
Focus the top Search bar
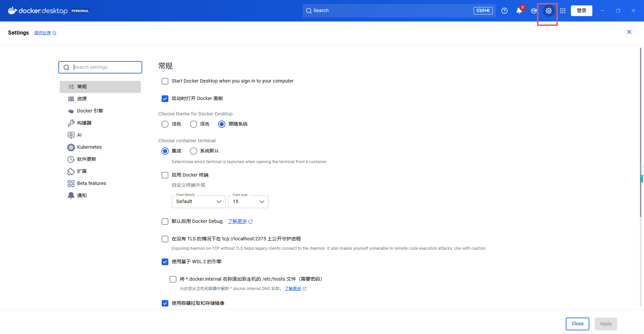click(399, 11)
